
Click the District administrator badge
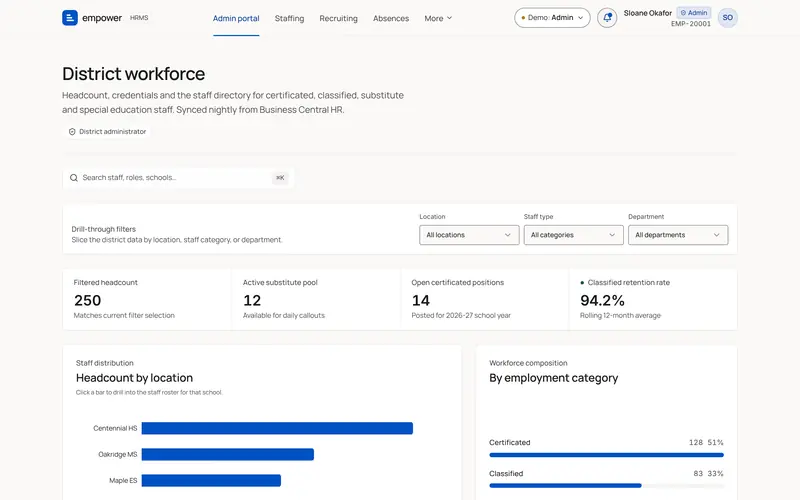click(x=108, y=132)
